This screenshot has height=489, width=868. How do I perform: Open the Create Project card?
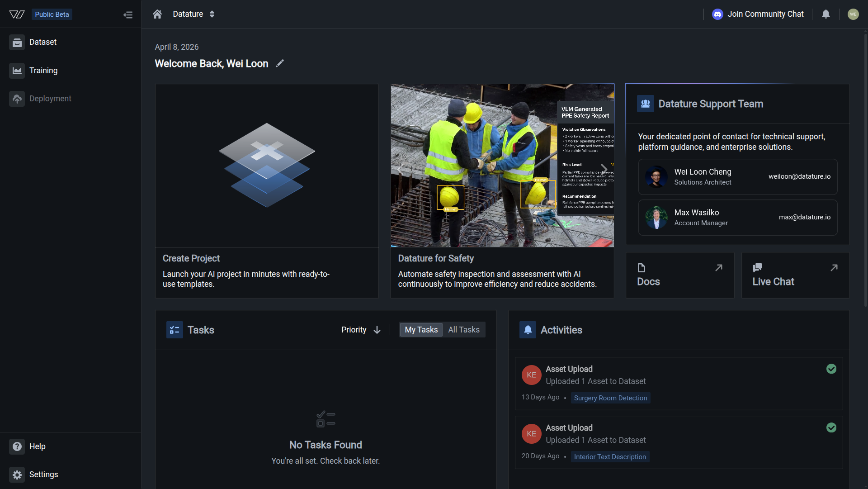[266, 190]
